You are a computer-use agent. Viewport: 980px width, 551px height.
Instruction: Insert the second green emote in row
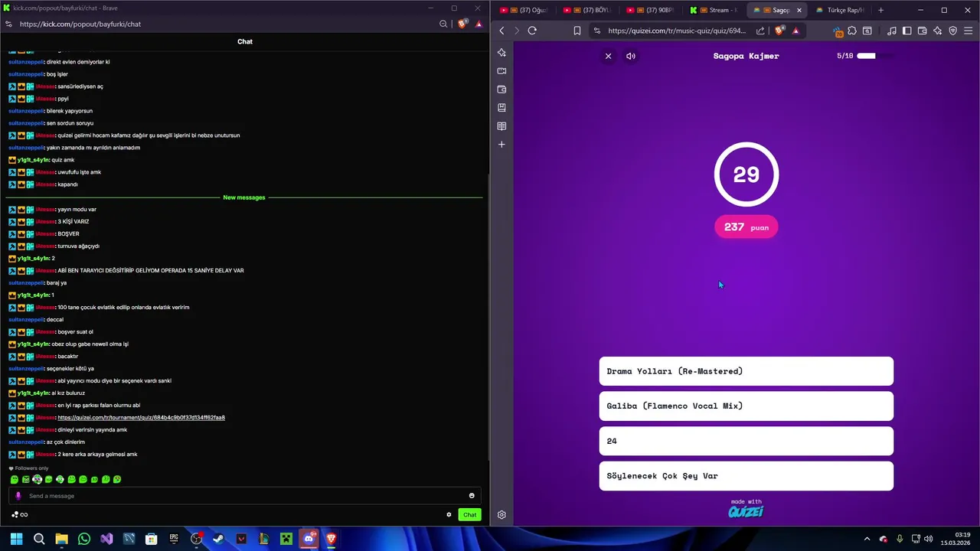point(26,480)
